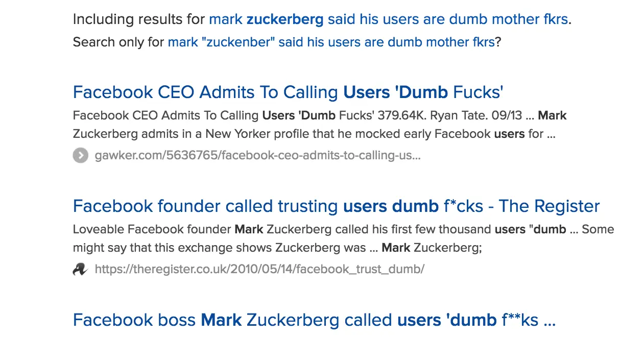
Task: Click The Register favicon icon
Action: tap(80, 269)
